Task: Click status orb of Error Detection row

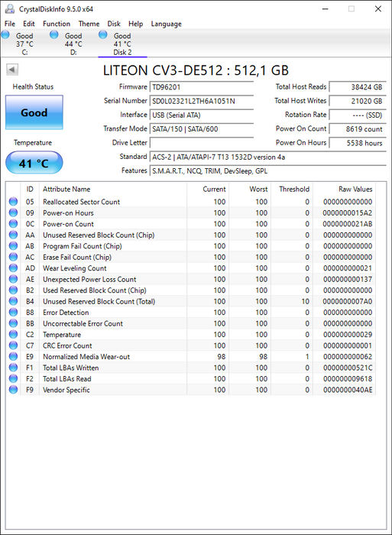Action: [13, 312]
